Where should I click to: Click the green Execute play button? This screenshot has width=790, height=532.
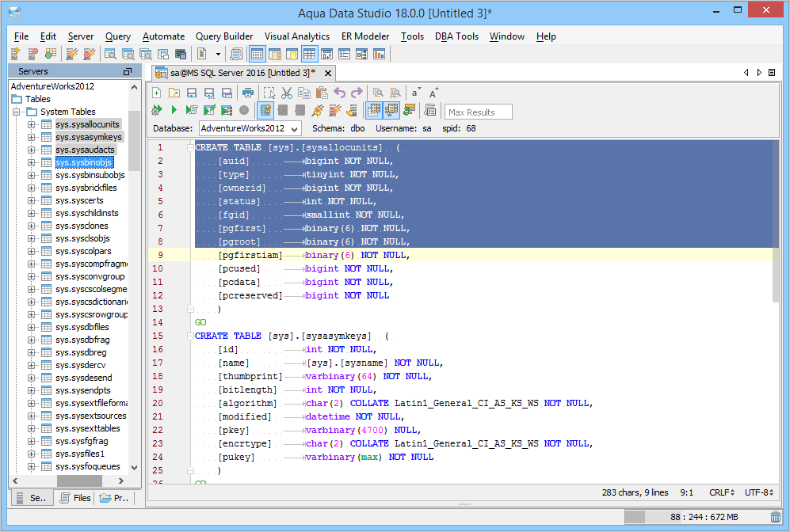tap(174, 110)
